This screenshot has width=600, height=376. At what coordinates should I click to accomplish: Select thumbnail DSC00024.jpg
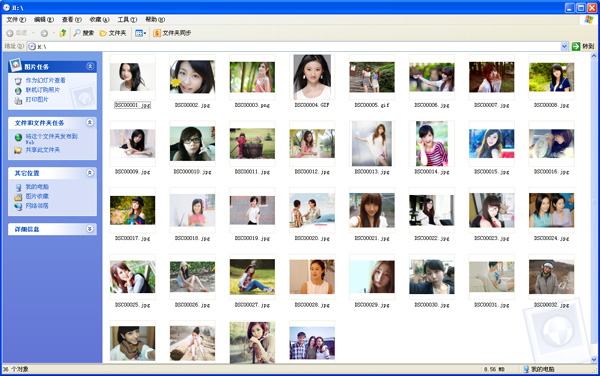pos(551,210)
